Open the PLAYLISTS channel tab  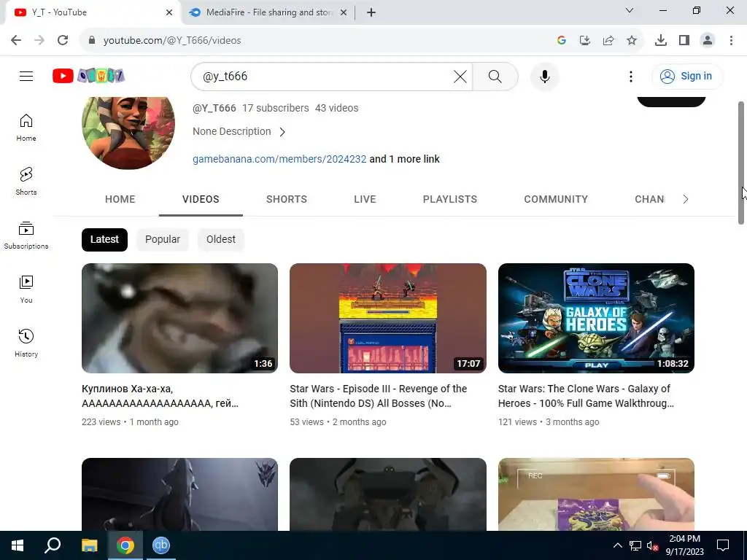449,199
